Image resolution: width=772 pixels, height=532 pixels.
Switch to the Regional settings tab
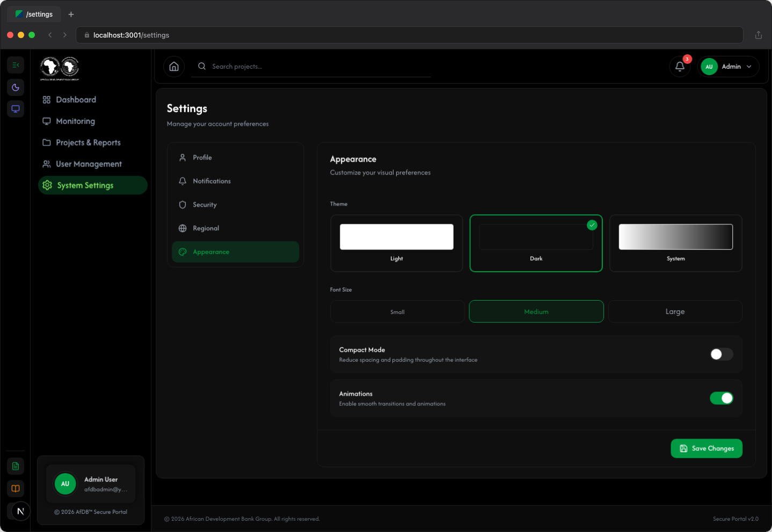[x=235, y=229]
